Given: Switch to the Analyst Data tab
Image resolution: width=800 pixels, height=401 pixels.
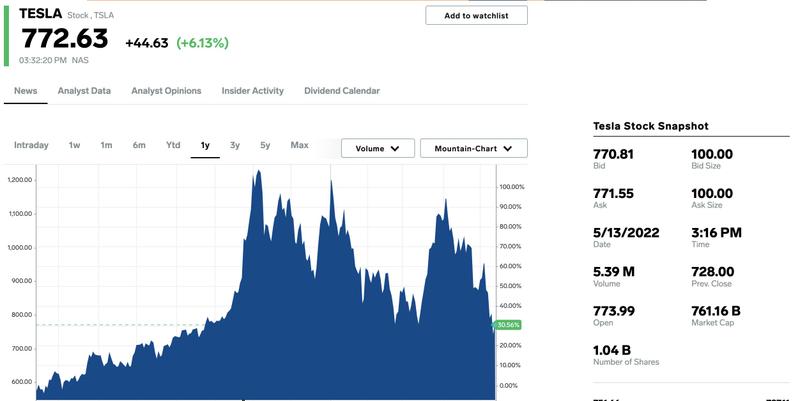Looking at the screenshot, I should point(84,91).
